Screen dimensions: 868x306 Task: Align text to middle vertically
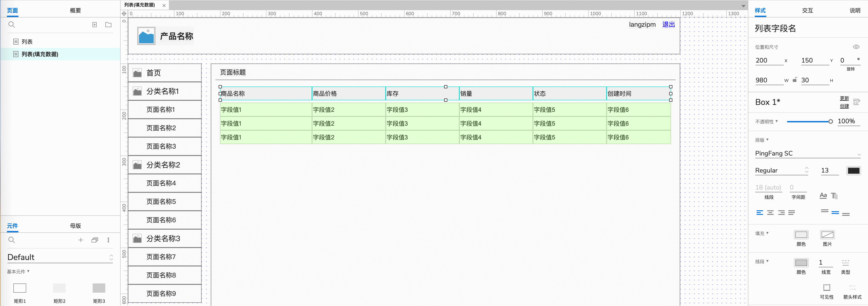835,212
